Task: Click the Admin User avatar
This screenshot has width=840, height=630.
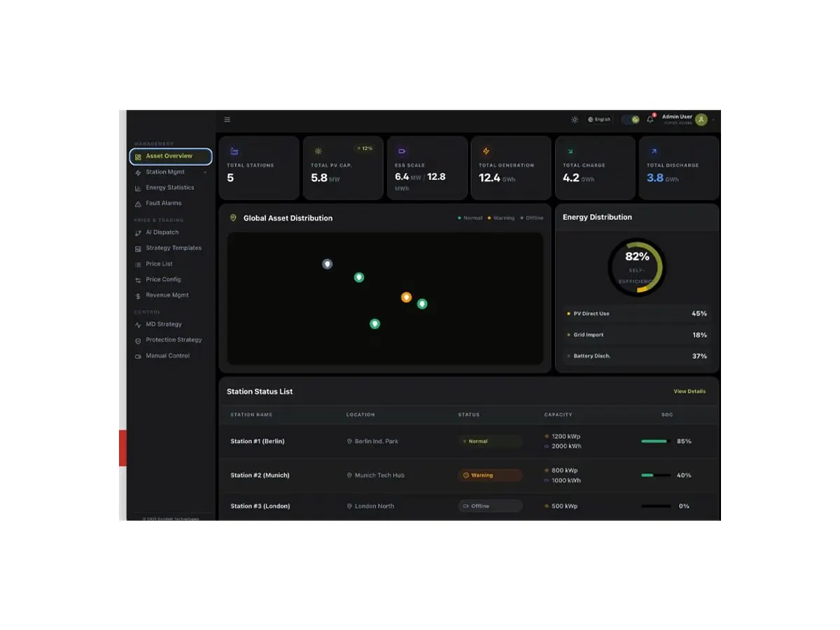Action: 701,120
